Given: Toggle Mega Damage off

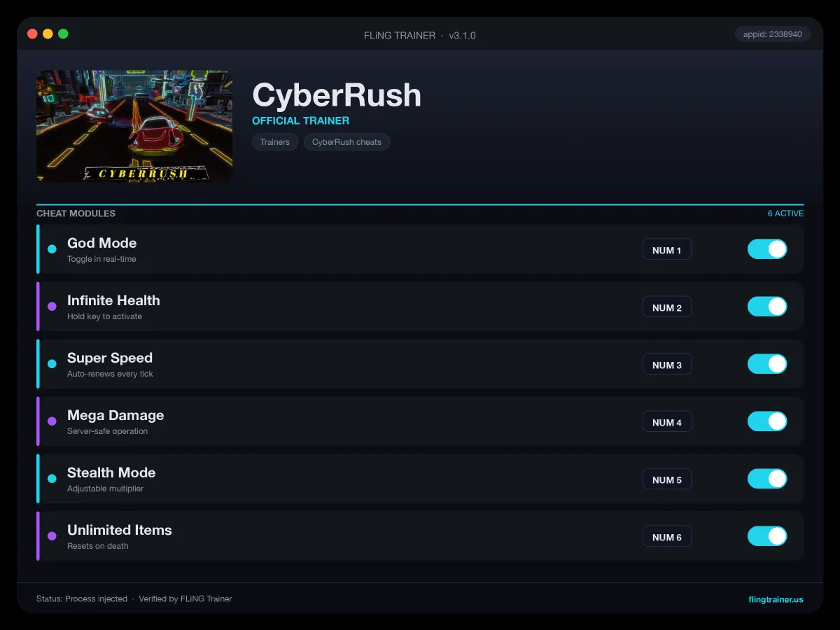Looking at the screenshot, I should tap(767, 421).
